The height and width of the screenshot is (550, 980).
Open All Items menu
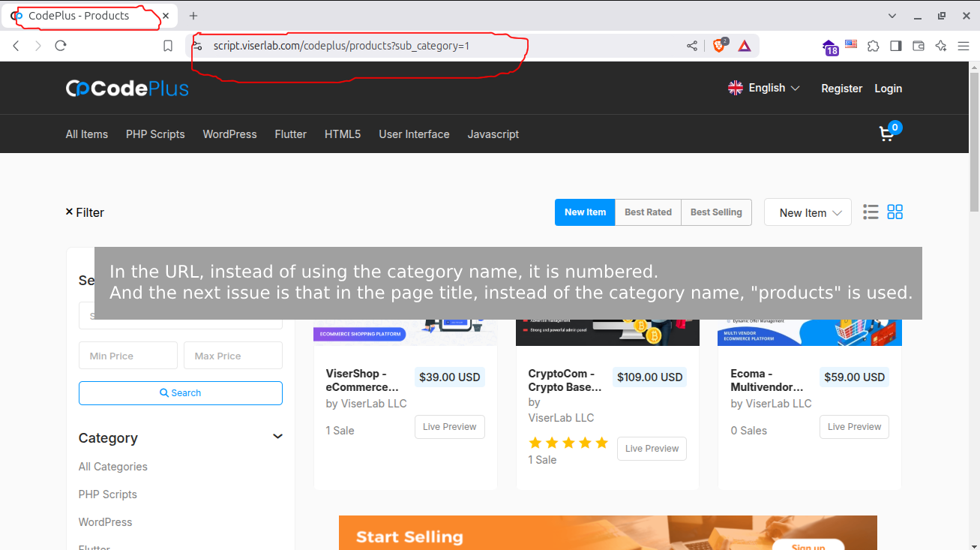click(x=87, y=134)
